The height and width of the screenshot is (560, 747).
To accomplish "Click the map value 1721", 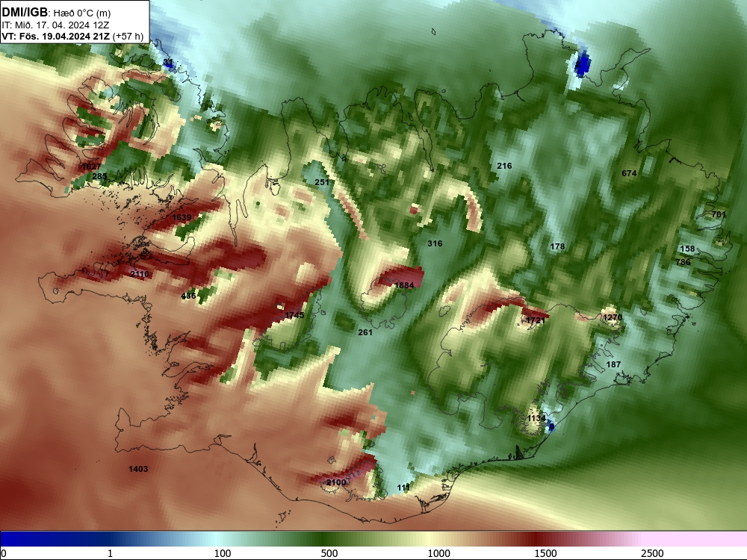I will [x=536, y=320].
